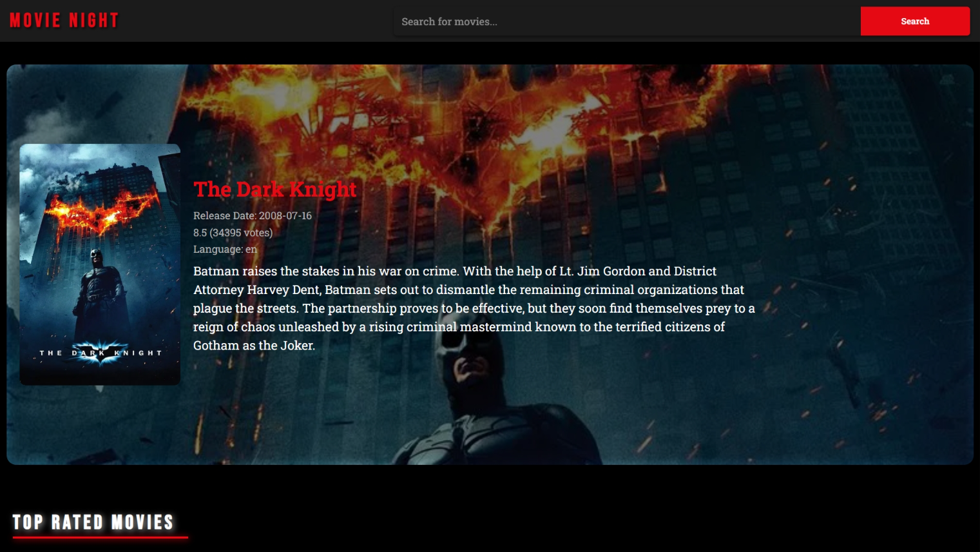Click The Dark Knight red title

(274, 189)
